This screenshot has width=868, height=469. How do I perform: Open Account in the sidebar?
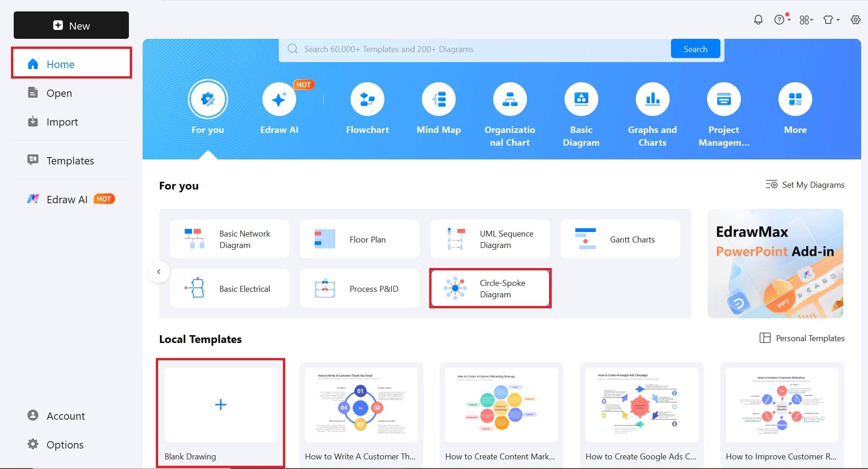[57, 416]
